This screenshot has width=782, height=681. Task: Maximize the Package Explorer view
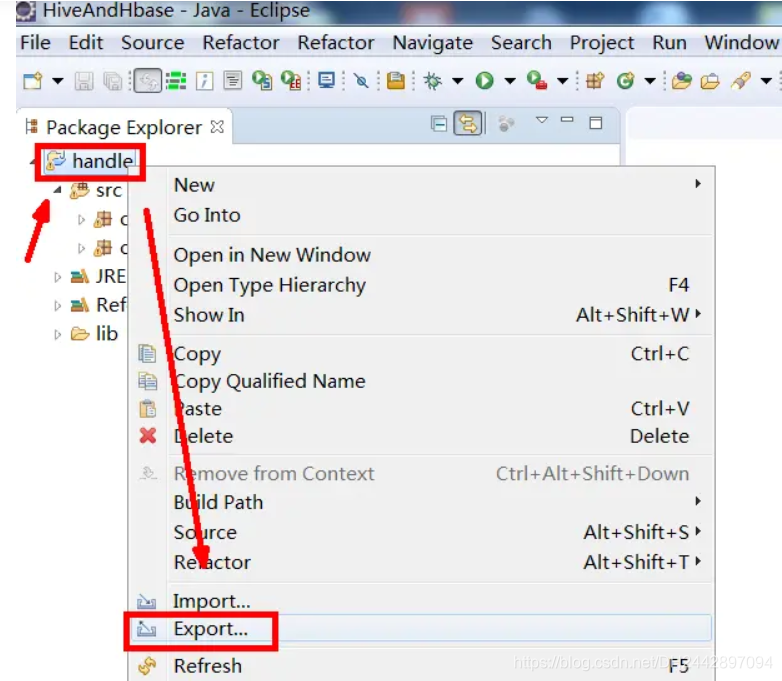pyautogui.click(x=595, y=123)
